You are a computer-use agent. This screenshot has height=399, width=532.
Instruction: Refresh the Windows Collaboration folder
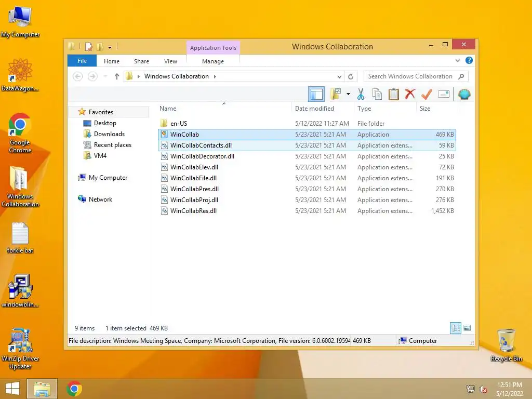tap(351, 77)
